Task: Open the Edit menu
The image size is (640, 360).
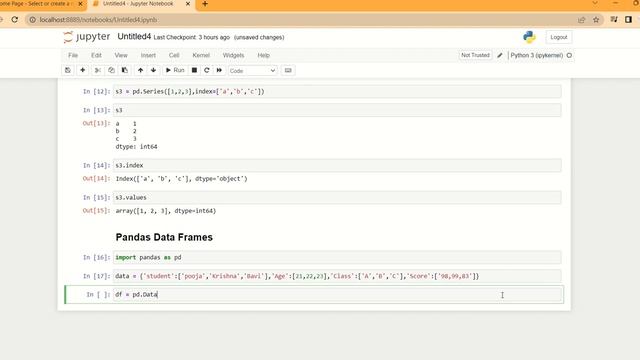Action: click(96, 55)
